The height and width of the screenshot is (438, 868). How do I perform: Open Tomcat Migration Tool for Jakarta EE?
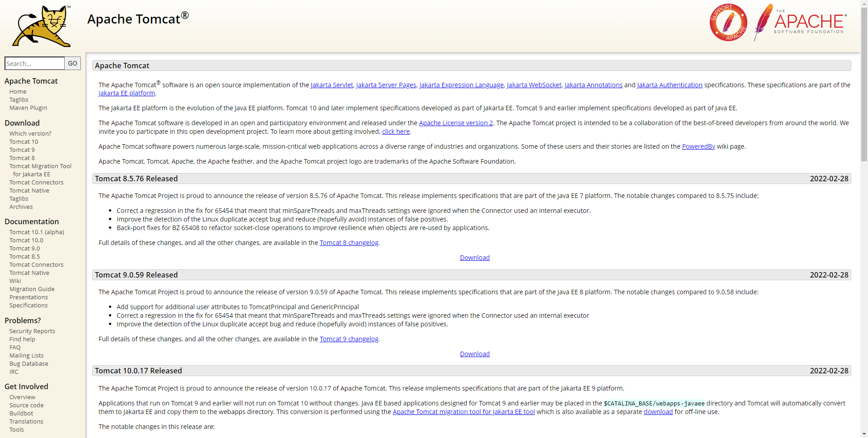pyautogui.click(x=40, y=170)
